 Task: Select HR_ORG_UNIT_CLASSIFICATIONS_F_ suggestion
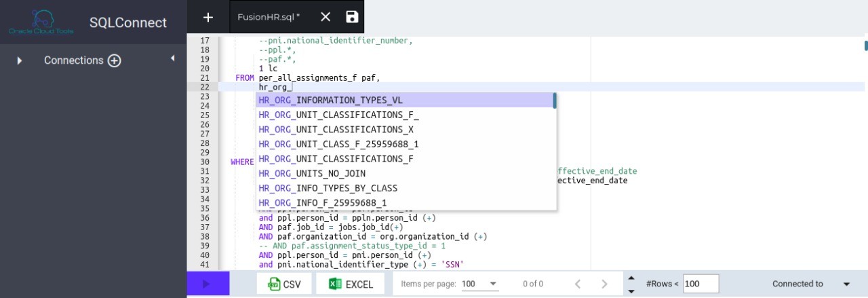point(406,115)
